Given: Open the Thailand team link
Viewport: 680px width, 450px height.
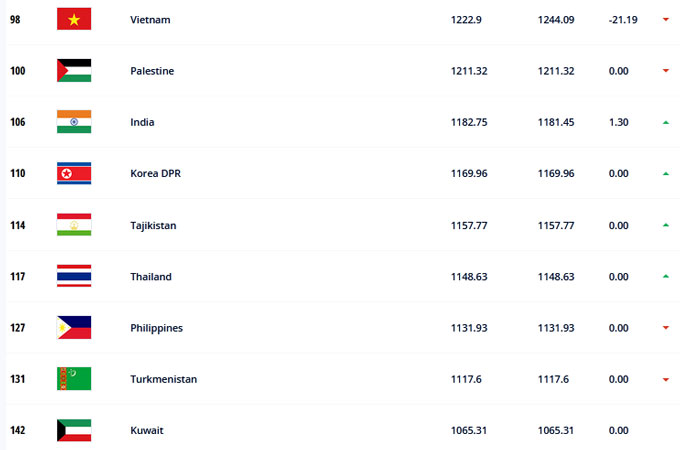Looking at the screenshot, I should pyautogui.click(x=151, y=277).
